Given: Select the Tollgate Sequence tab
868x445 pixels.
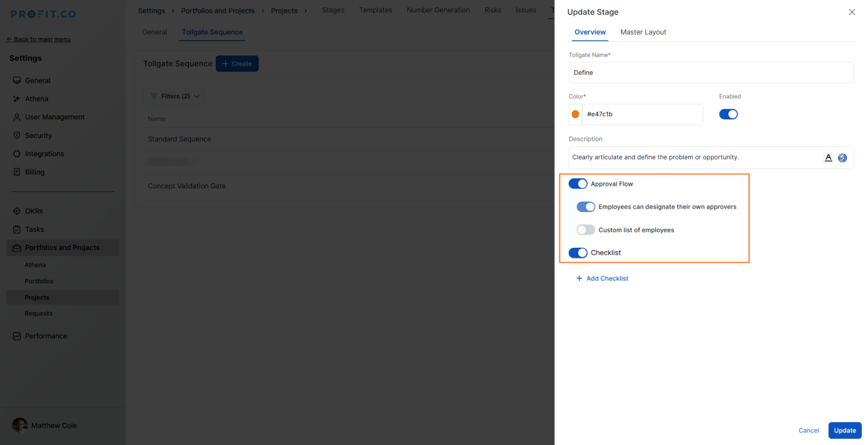Looking at the screenshot, I should (x=212, y=32).
